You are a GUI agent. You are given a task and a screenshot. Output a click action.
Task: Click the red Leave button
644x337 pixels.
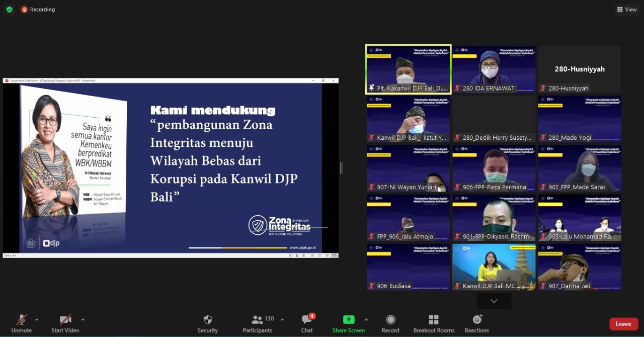623,324
